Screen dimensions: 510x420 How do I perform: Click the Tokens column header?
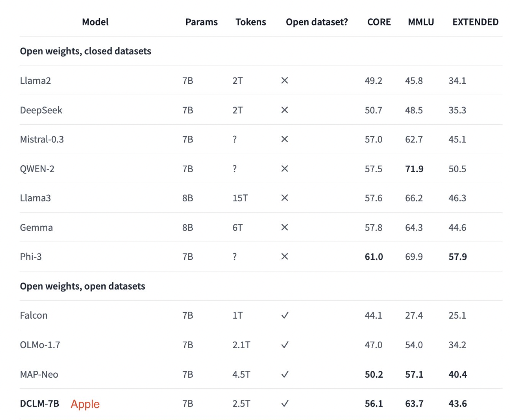pos(251,22)
